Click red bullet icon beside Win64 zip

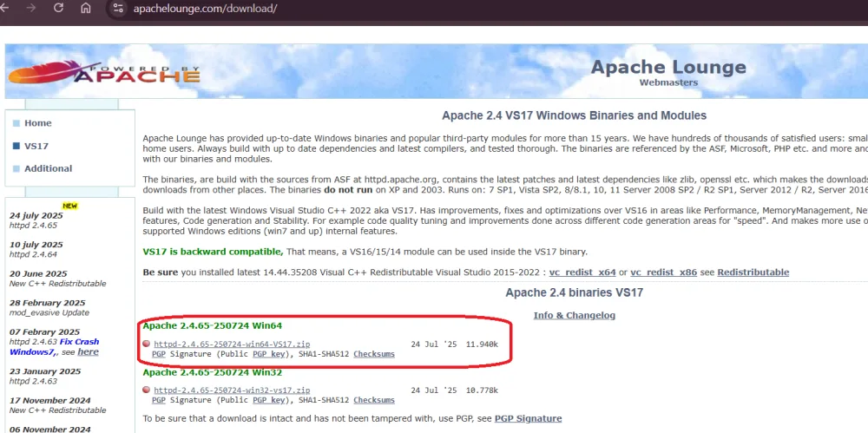[147, 344]
